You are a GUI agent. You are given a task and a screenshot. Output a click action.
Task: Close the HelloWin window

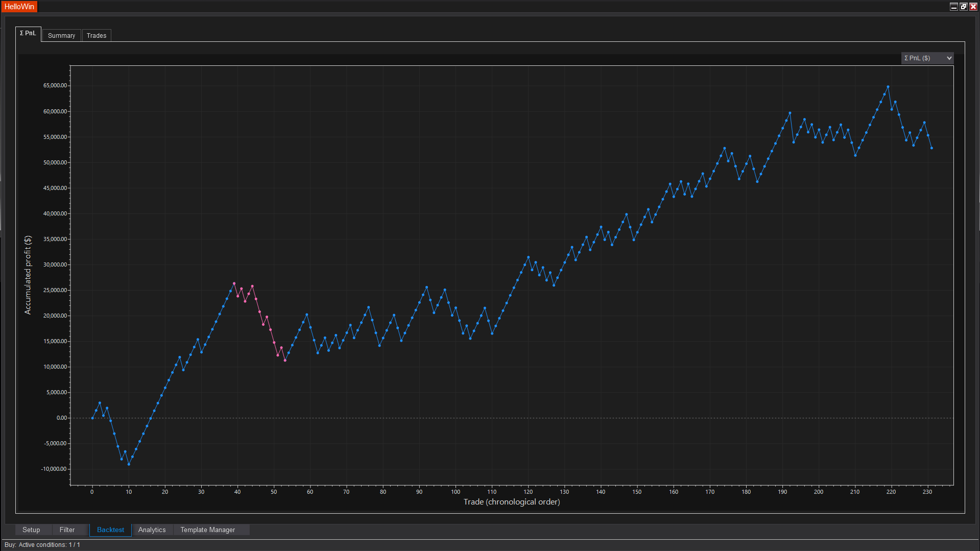coord(973,7)
